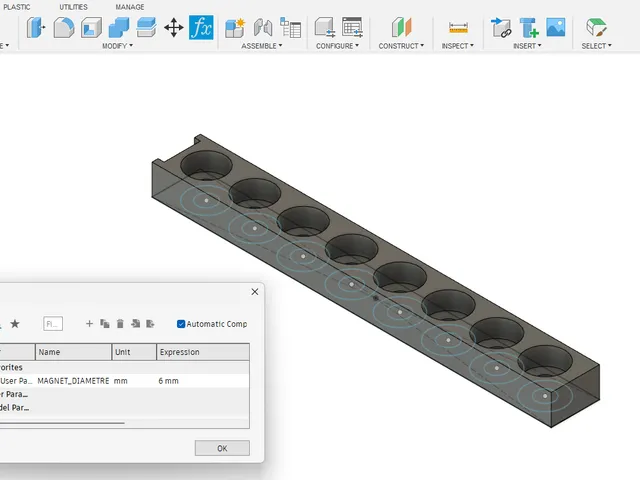Select the MAGNET_DIAMETRE parameter name cell

pos(73,381)
